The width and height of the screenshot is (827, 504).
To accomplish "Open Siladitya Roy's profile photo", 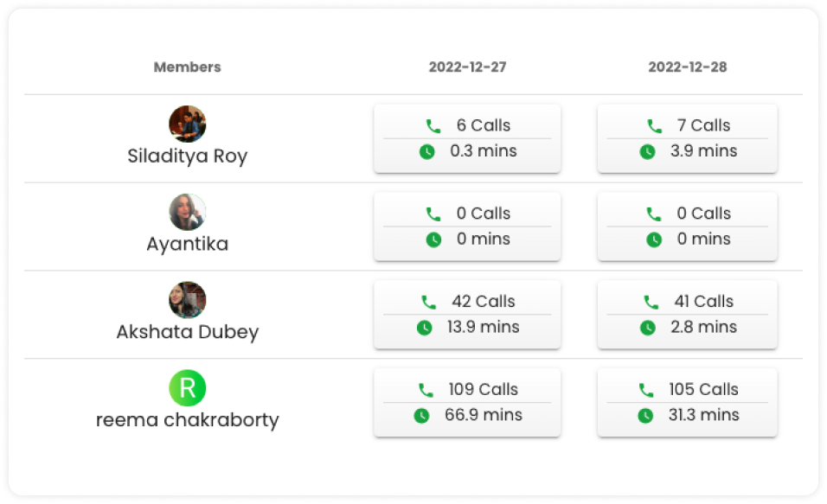I will [187, 124].
